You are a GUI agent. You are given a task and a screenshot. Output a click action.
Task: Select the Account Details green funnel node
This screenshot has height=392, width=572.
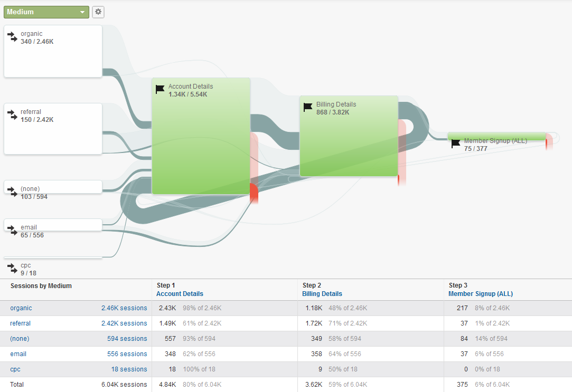click(201, 136)
